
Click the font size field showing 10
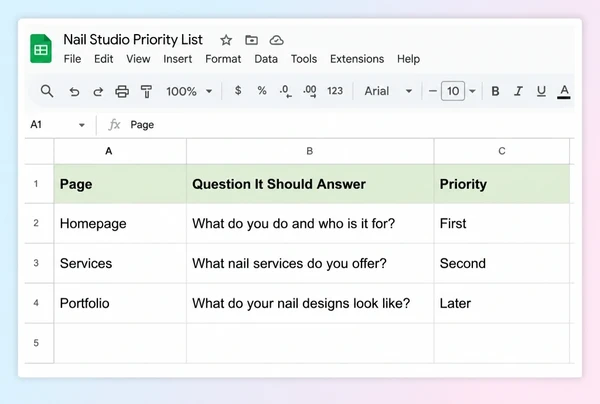[x=453, y=91]
